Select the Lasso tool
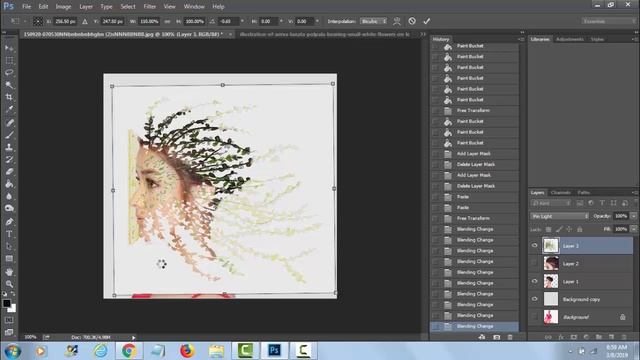 point(9,73)
